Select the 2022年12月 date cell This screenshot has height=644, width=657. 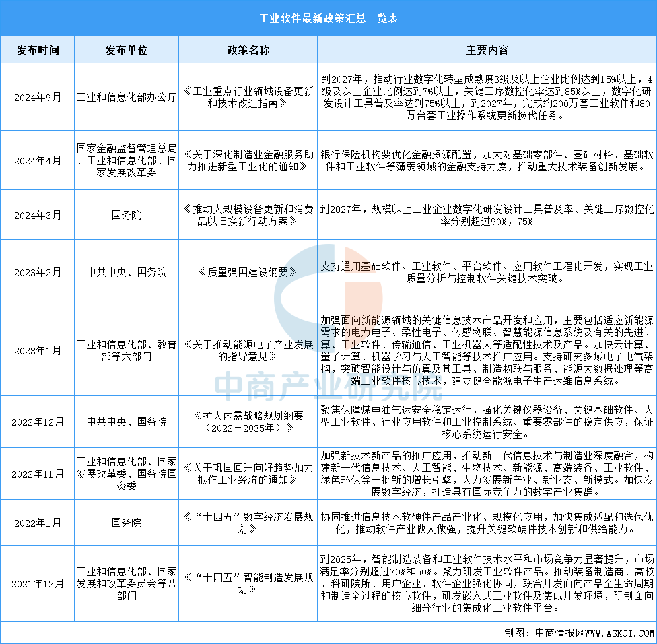(x=38, y=422)
